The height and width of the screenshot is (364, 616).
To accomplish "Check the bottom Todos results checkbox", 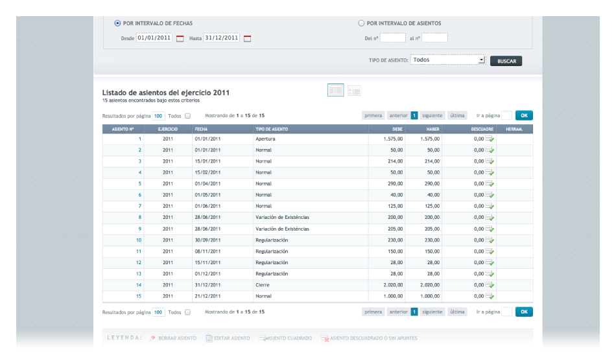I will (x=188, y=312).
